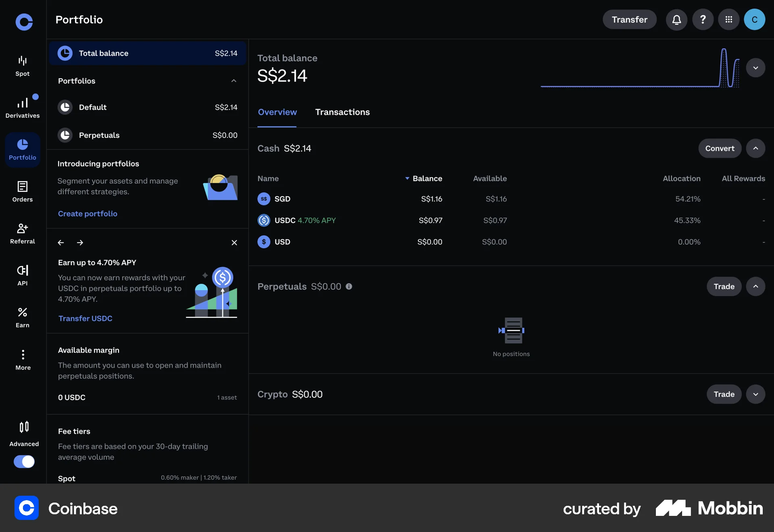Switch to the Transactions tab
Viewport: 774px width, 532px height.
342,112
